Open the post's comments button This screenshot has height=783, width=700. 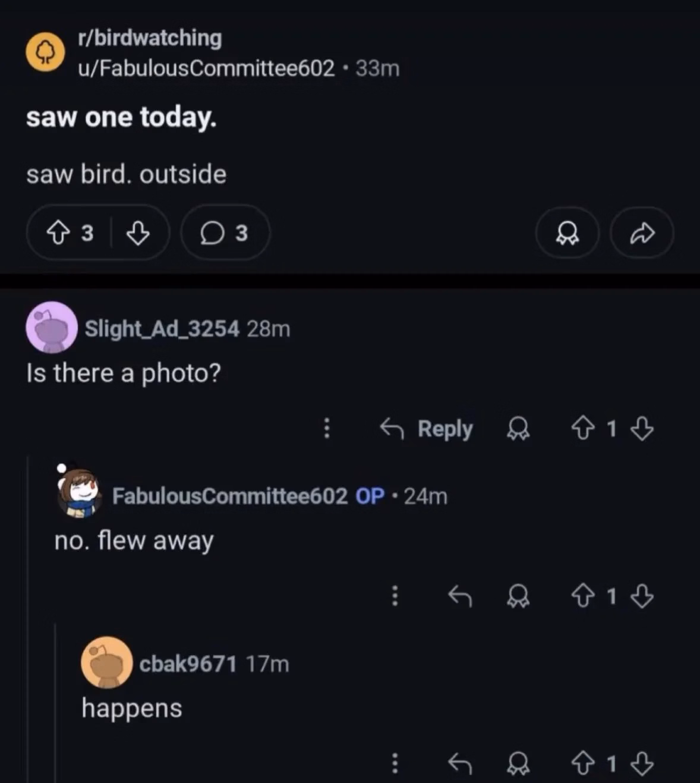tap(225, 233)
